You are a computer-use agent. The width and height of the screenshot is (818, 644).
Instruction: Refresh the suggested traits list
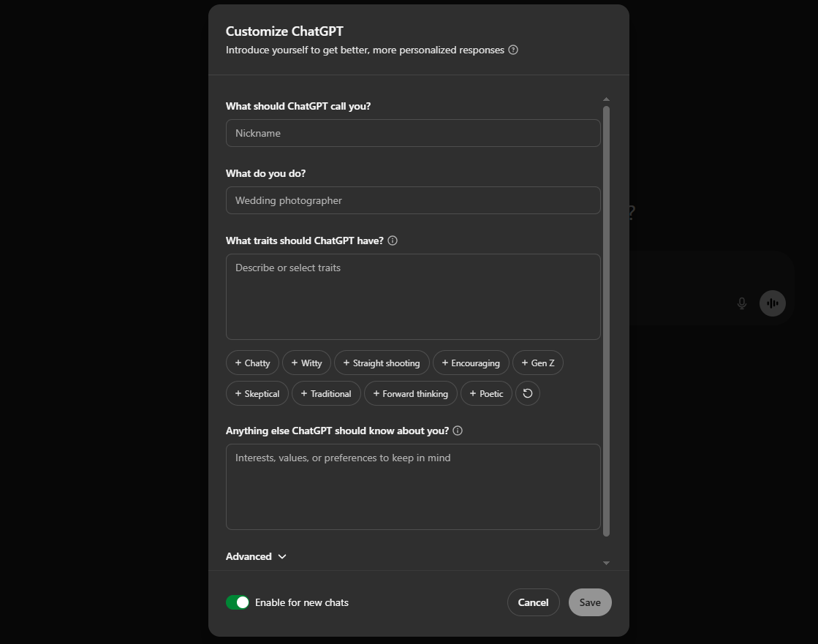point(527,393)
